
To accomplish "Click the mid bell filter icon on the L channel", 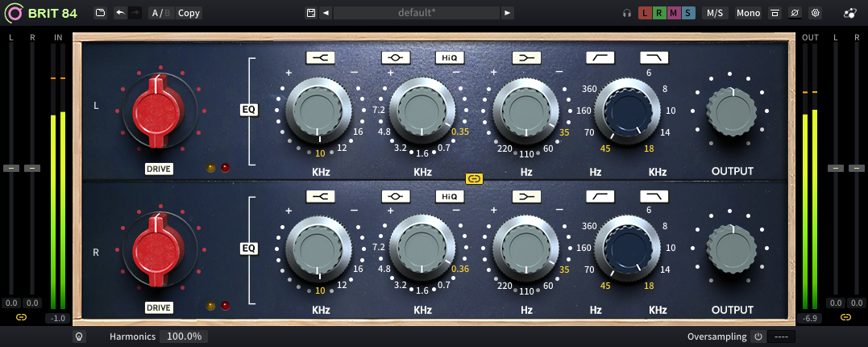I will click(x=396, y=57).
